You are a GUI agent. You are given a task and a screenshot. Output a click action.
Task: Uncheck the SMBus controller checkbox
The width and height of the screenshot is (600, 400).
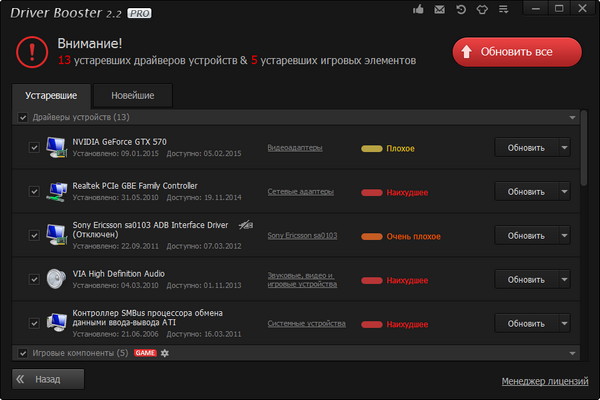coord(34,323)
